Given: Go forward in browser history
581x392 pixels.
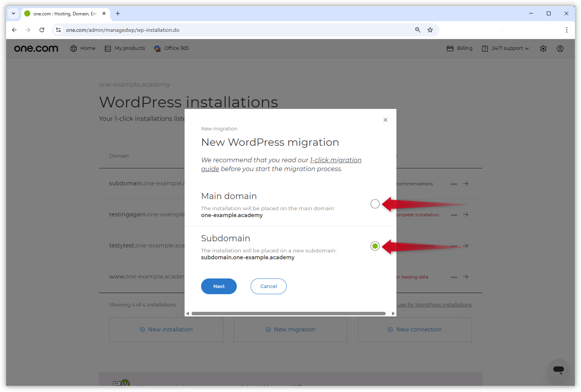Looking at the screenshot, I should [x=28, y=30].
